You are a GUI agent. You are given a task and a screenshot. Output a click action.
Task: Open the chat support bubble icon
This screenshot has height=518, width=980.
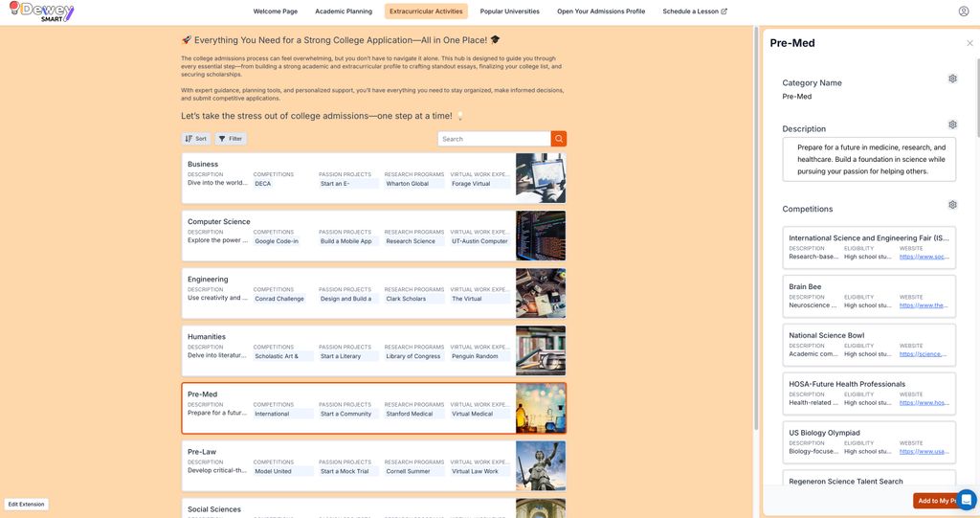(x=967, y=500)
